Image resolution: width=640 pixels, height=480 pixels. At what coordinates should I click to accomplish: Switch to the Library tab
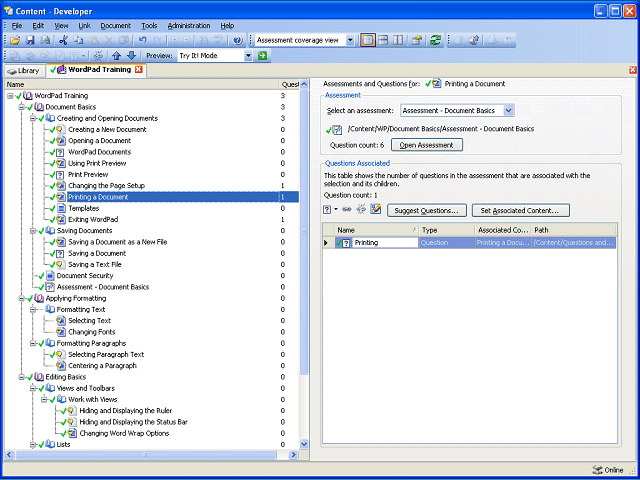(24, 71)
